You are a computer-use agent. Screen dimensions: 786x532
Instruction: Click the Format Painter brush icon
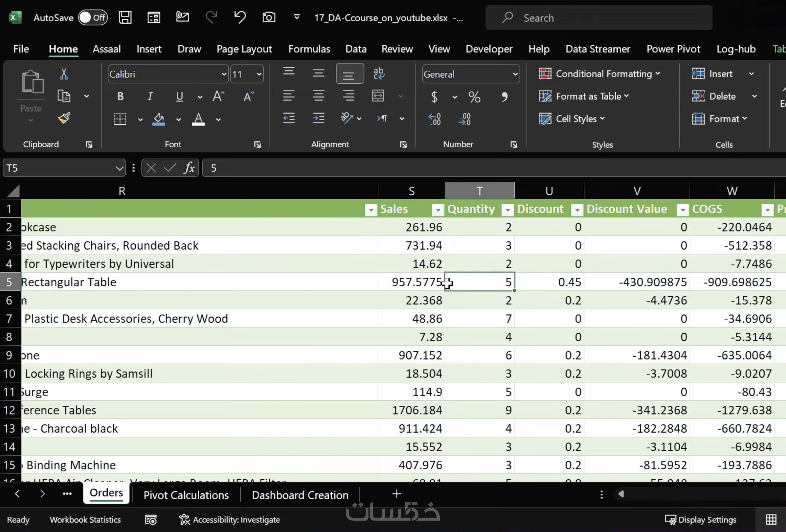pos(64,119)
